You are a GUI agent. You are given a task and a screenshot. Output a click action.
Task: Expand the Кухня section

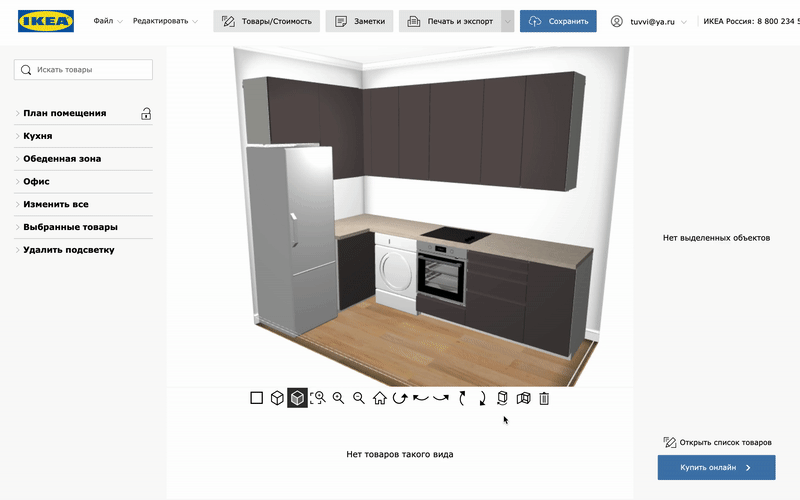[83, 136]
